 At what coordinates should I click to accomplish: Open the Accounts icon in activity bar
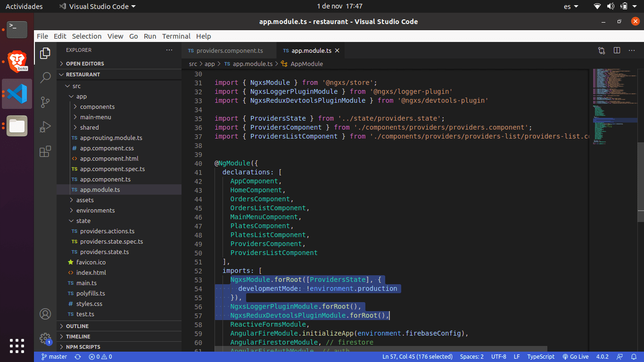tap(45, 314)
